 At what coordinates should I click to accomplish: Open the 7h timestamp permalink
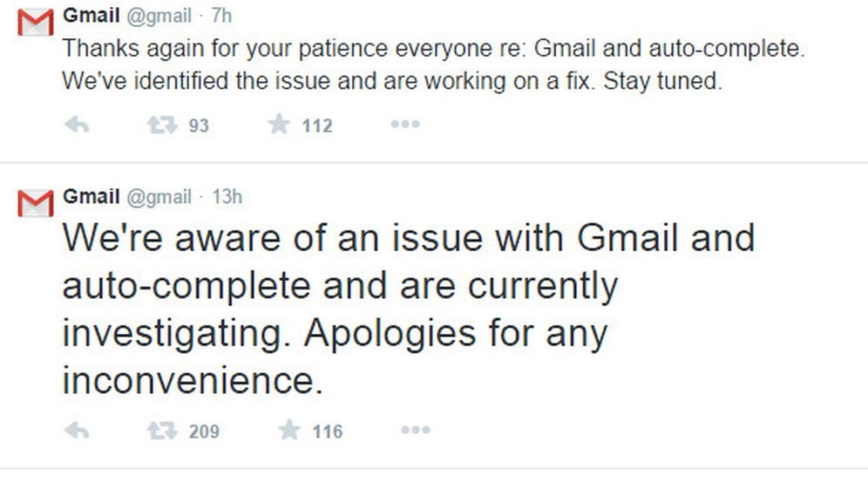pyautogui.click(x=221, y=17)
